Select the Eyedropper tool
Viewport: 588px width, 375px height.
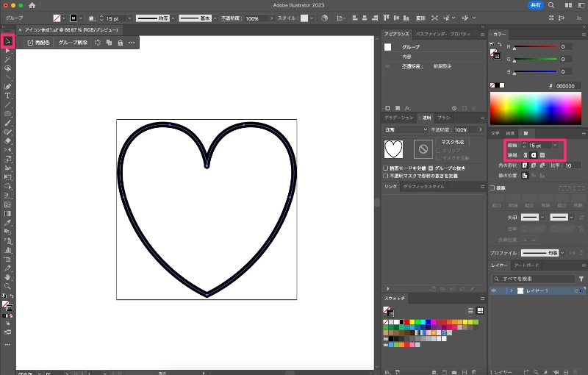[x=7, y=223]
